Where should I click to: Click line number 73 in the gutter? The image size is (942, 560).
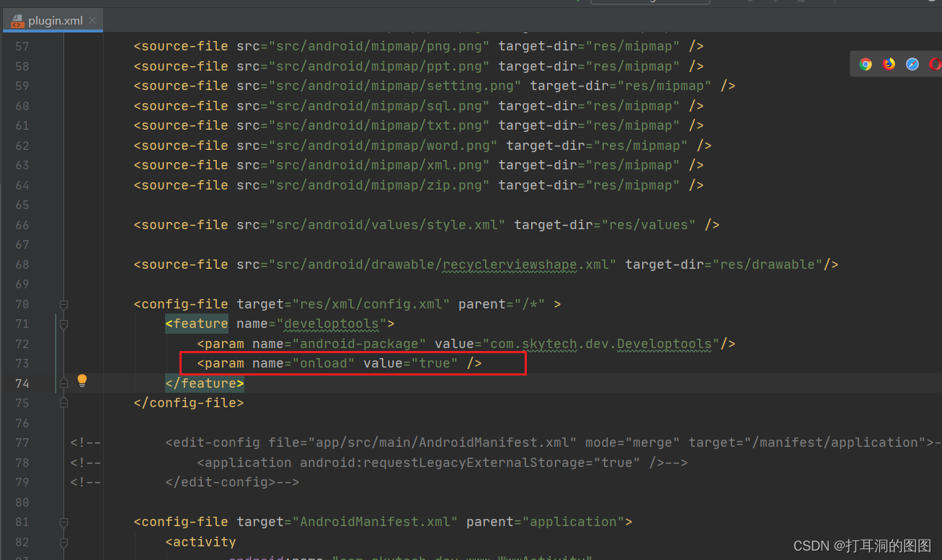click(x=22, y=363)
